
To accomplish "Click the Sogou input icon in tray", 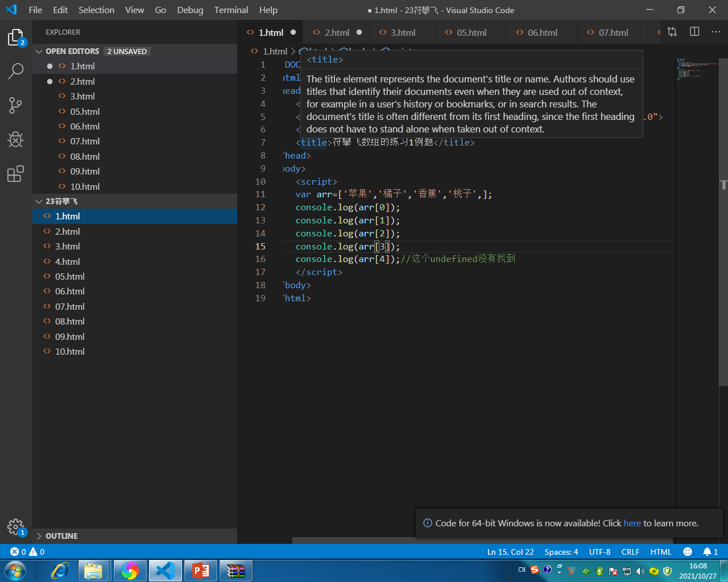I will [x=535, y=569].
